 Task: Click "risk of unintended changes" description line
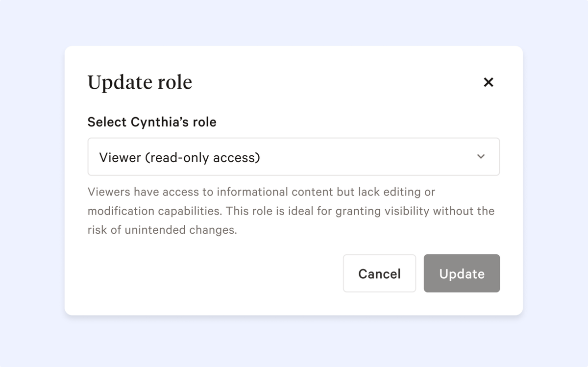point(162,230)
